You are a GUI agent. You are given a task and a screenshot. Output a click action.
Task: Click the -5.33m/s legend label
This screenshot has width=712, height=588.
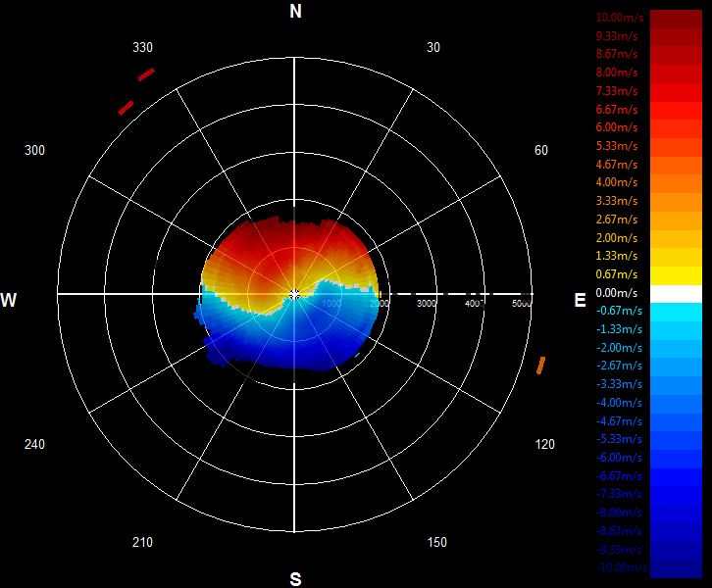coord(619,439)
